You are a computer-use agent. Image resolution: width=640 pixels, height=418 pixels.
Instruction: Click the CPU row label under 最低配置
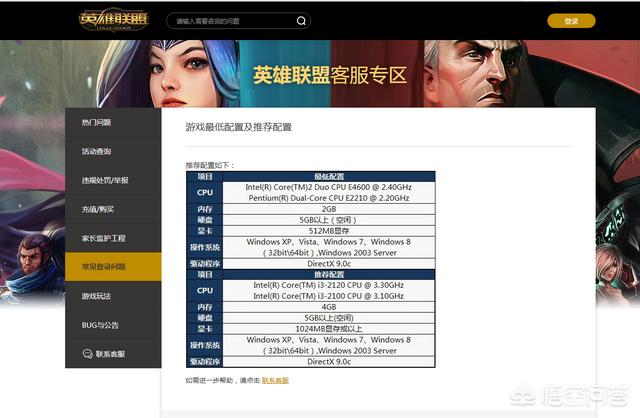coord(204,192)
